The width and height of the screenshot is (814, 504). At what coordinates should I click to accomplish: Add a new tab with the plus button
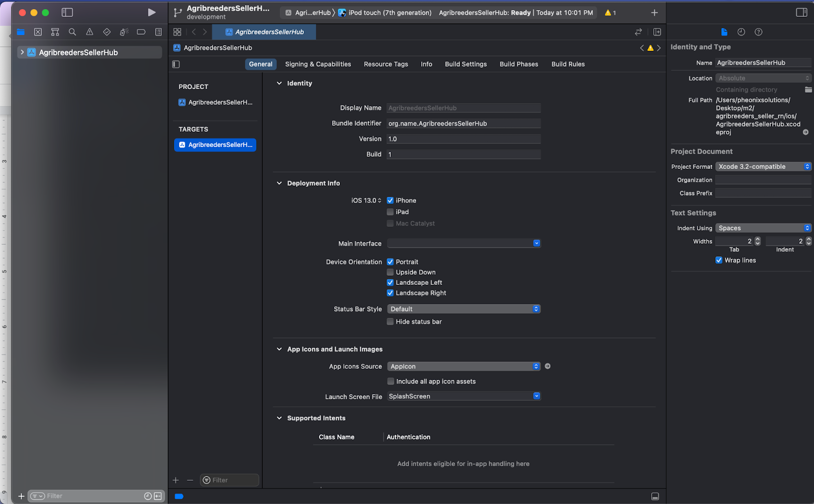(x=655, y=13)
